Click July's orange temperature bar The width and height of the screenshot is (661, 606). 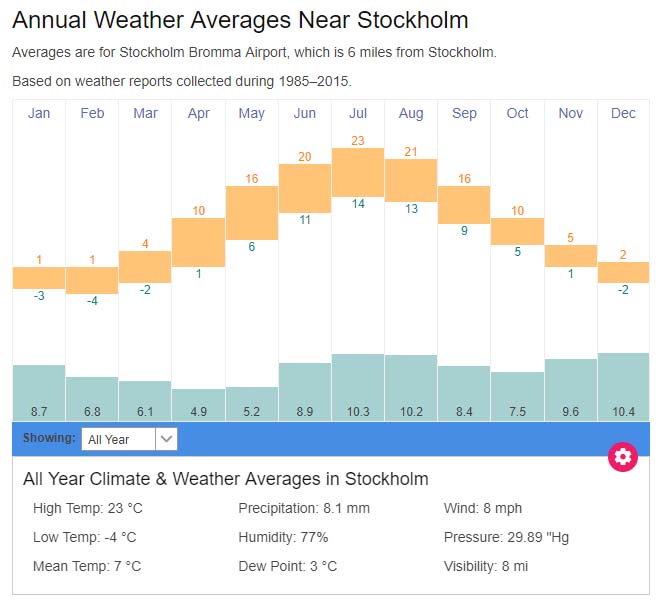click(358, 172)
